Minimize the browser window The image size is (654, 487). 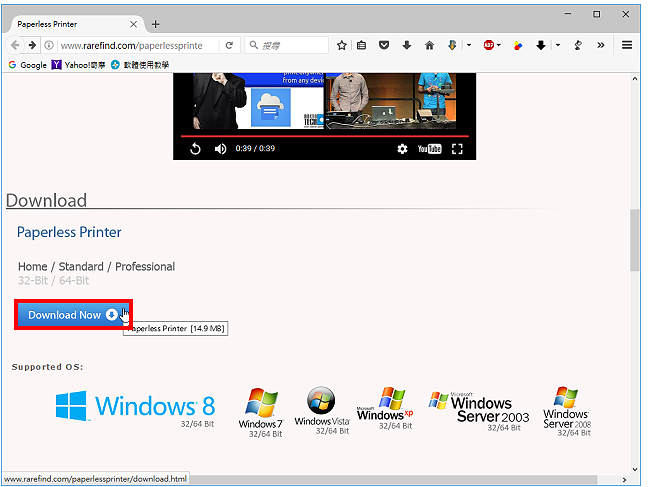click(x=568, y=14)
